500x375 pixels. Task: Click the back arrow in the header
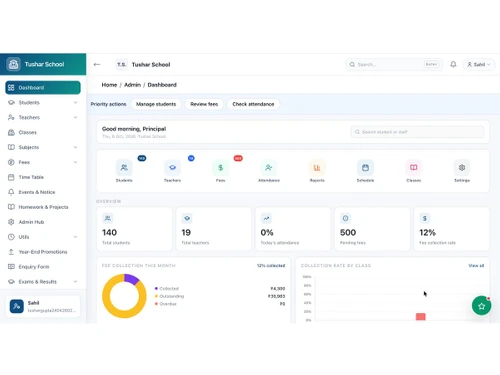coord(97,64)
